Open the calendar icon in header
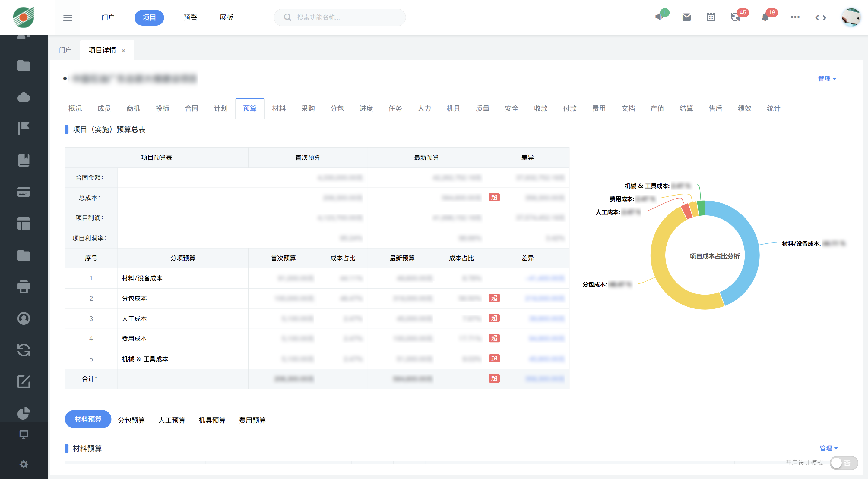This screenshot has height=479, width=868. 711,17
